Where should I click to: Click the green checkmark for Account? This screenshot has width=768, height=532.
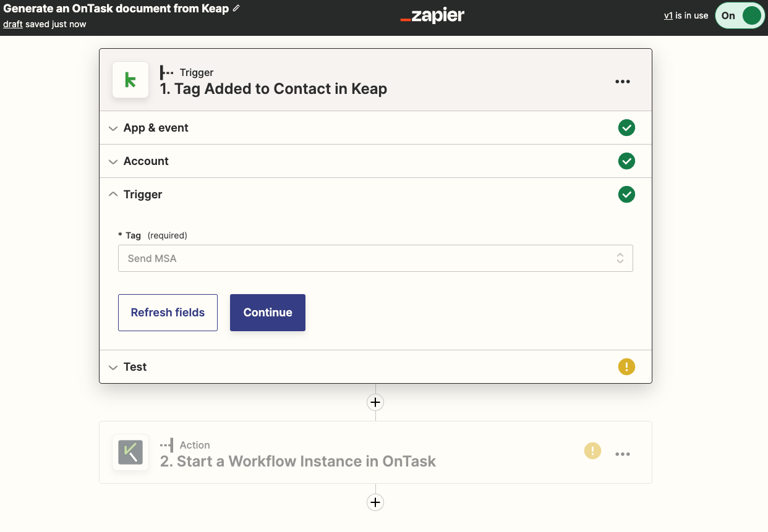626,161
